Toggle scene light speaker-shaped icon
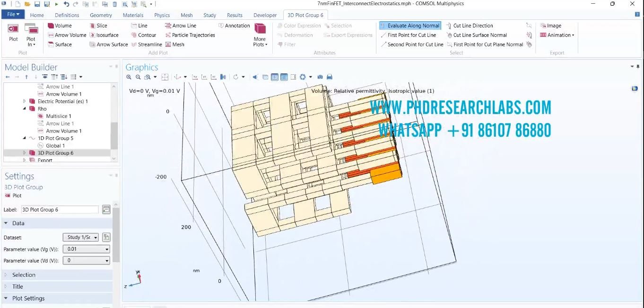Viewport: 644px width, 308px height. [255, 77]
